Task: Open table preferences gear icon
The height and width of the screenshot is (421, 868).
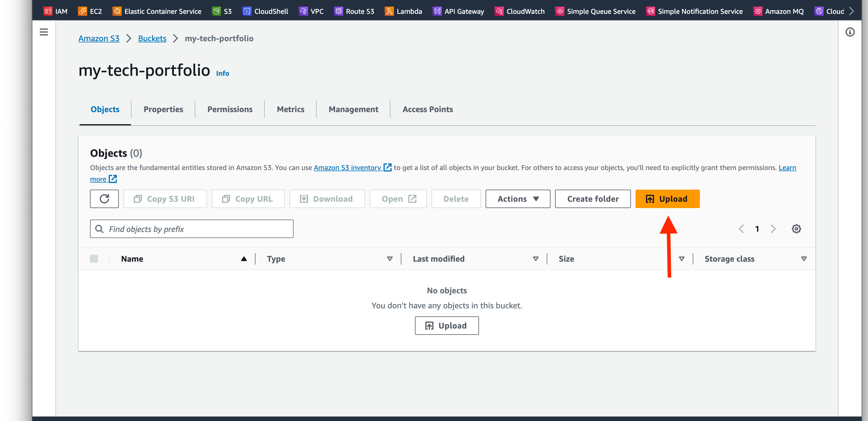Action: [796, 229]
